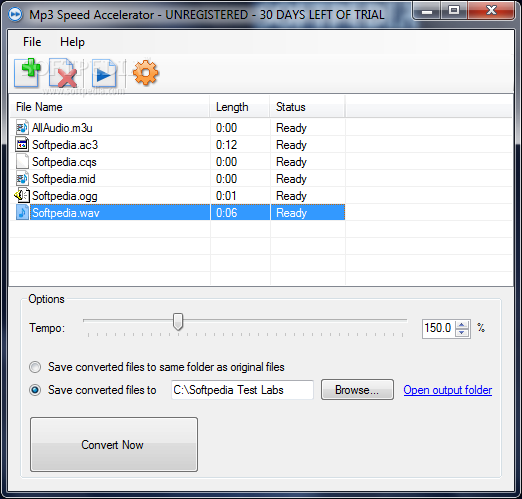Select the Softpedia.wav file name

point(66,213)
